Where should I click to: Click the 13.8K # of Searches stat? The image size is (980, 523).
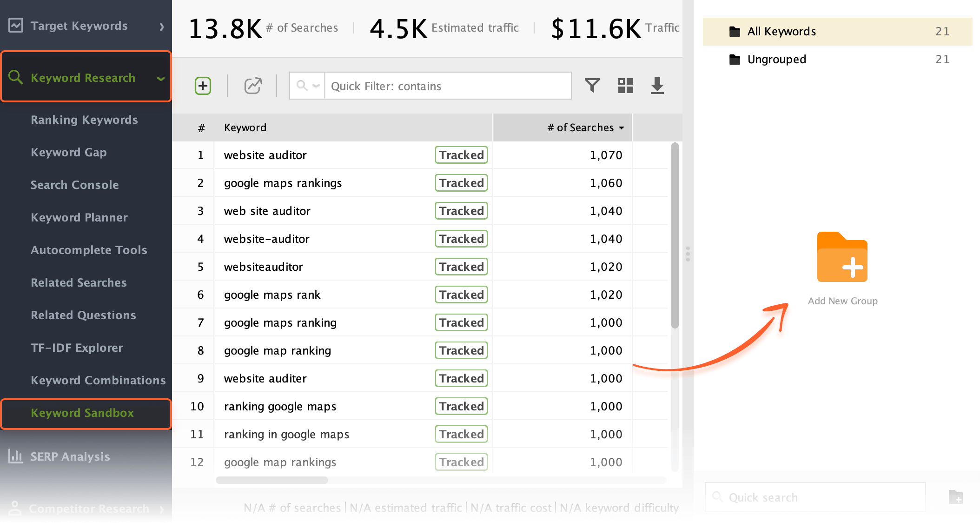click(263, 28)
